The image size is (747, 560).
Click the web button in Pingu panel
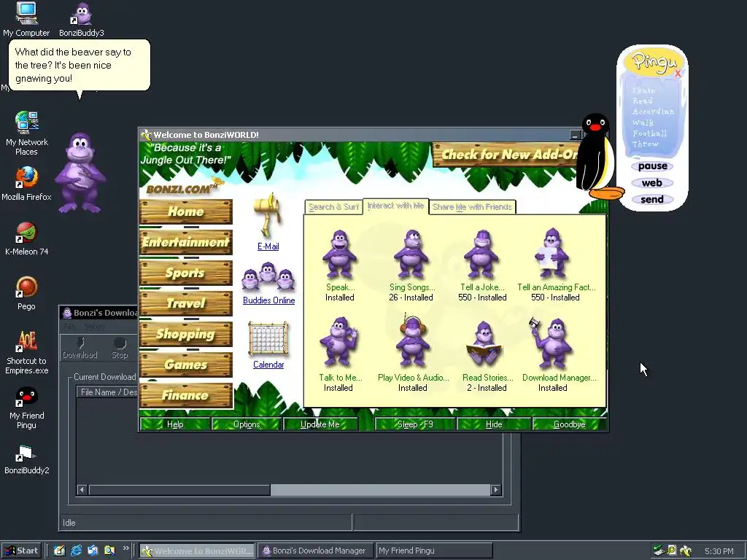click(x=651, y=183)
